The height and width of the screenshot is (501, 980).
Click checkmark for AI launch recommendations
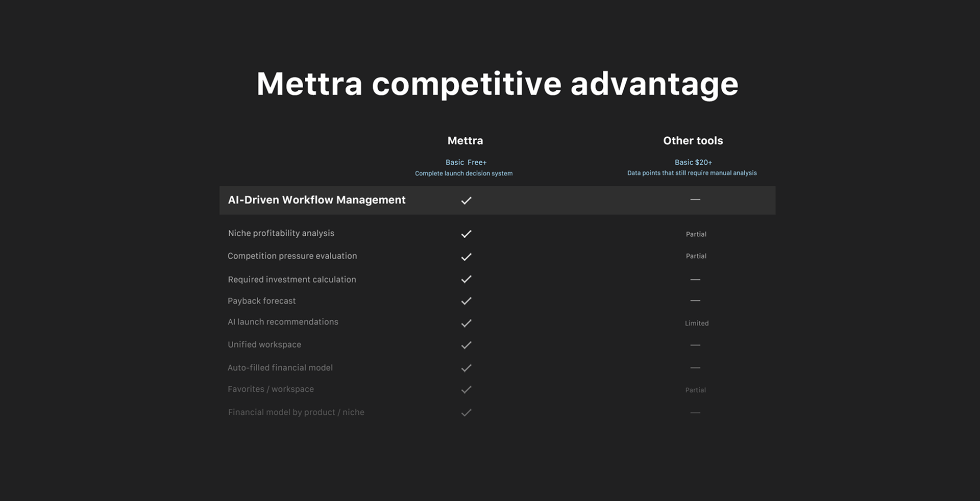click(466, 323)
